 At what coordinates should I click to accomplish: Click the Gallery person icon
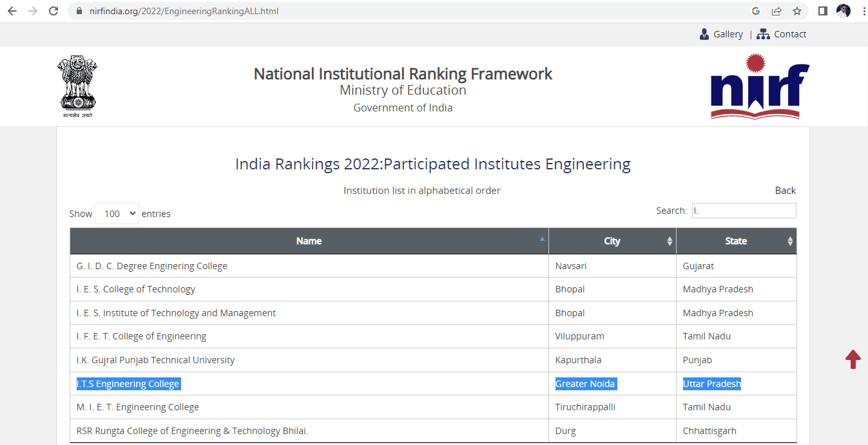pyautogui.click(x=704, y=34)
